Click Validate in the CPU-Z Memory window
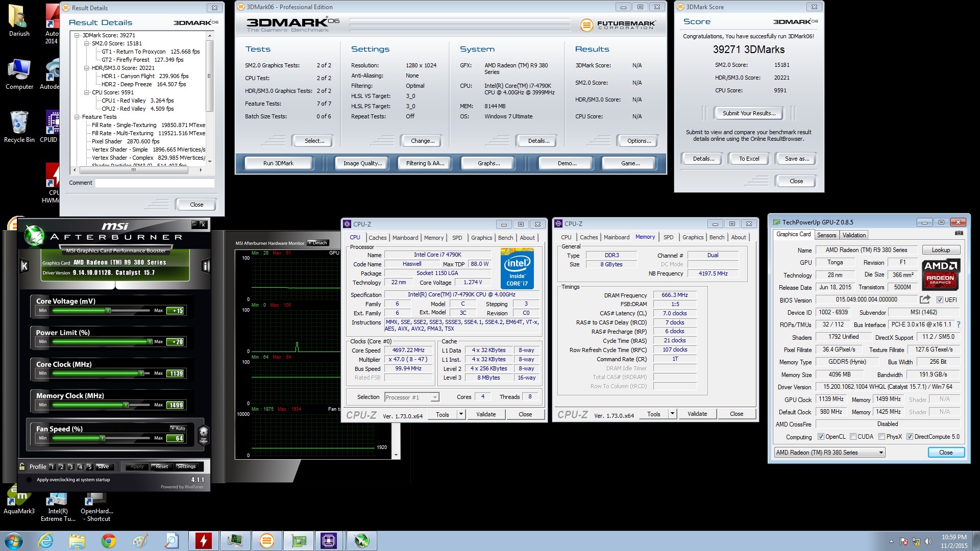The height and width of the screenshot is (551, 980). tap(697, 414)
